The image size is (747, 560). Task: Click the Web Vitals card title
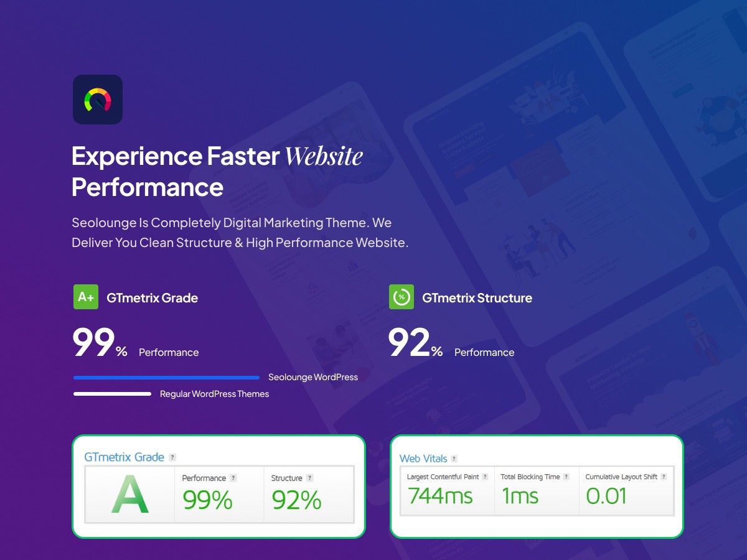click(423, 459)
